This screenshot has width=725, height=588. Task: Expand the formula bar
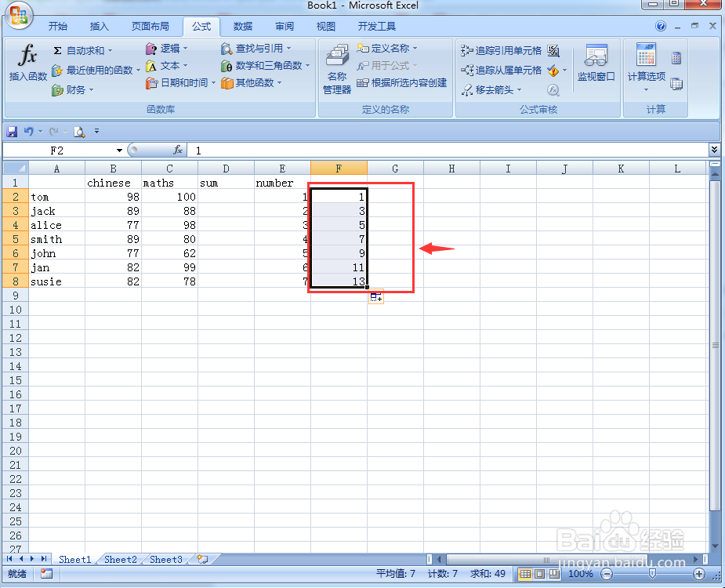(x=714, y=150)
